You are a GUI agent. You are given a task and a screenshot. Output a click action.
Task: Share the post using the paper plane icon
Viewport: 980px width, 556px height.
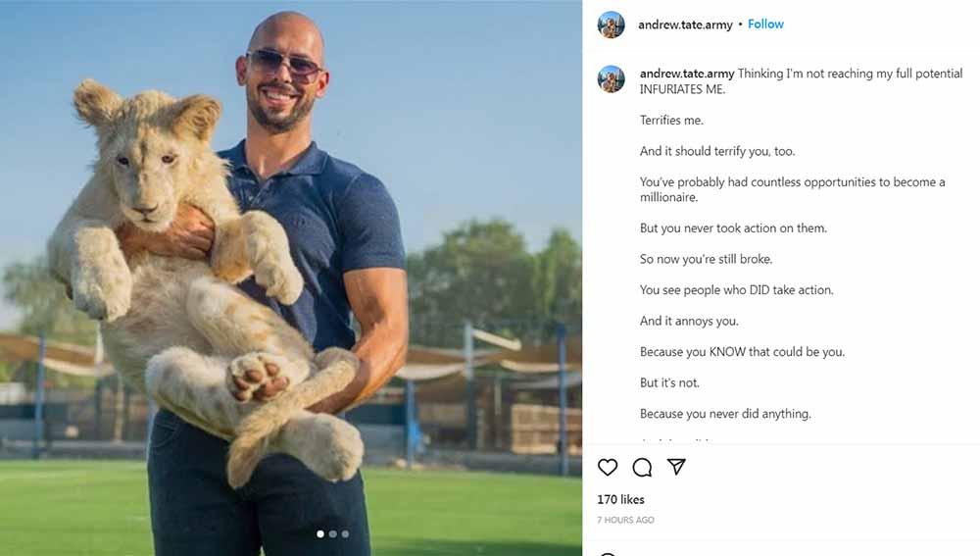pos(676,467)
